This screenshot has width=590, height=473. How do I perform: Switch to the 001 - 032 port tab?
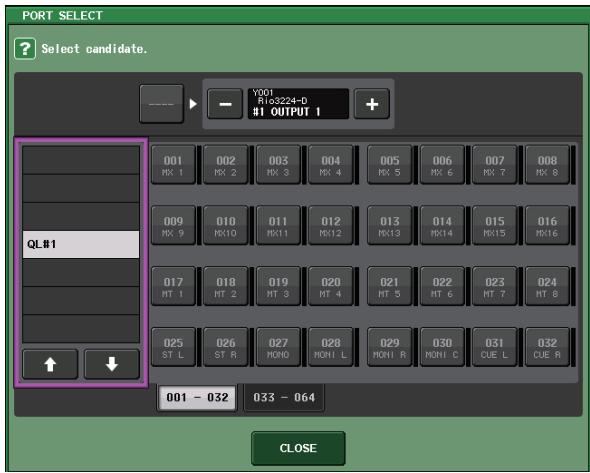point(197,397)
